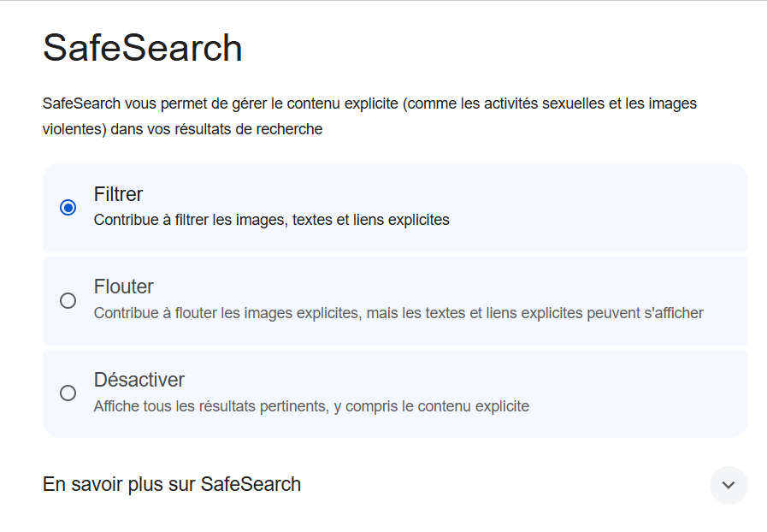The width and height of the screenshot is (767, 532).
Task: Click the Flouter label text
Action: point(123,287)
